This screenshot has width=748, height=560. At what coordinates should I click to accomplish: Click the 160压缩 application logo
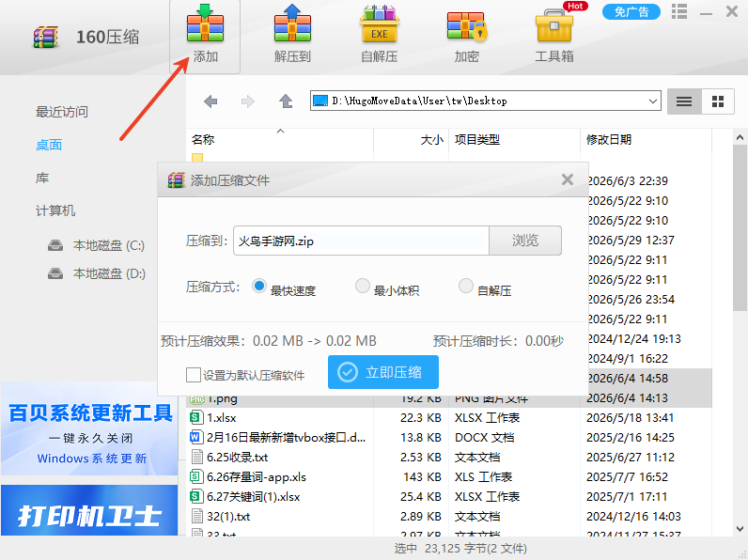46,38
